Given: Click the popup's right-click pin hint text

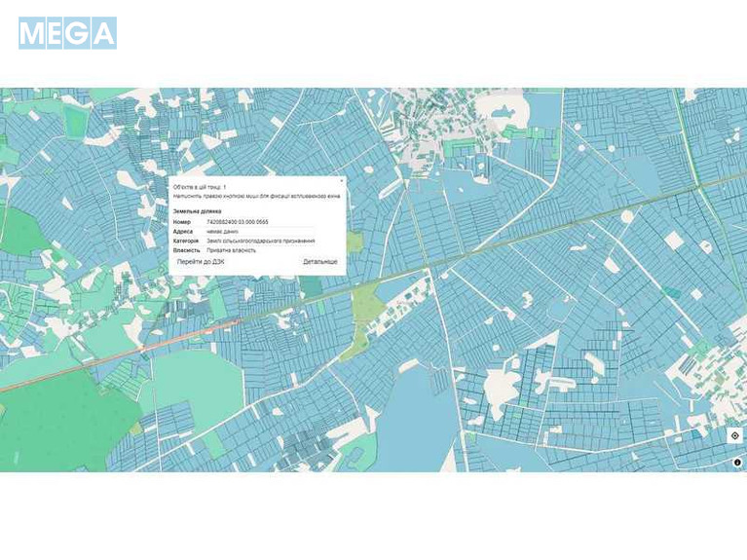Looking at the screenshot, I should 256,196.
